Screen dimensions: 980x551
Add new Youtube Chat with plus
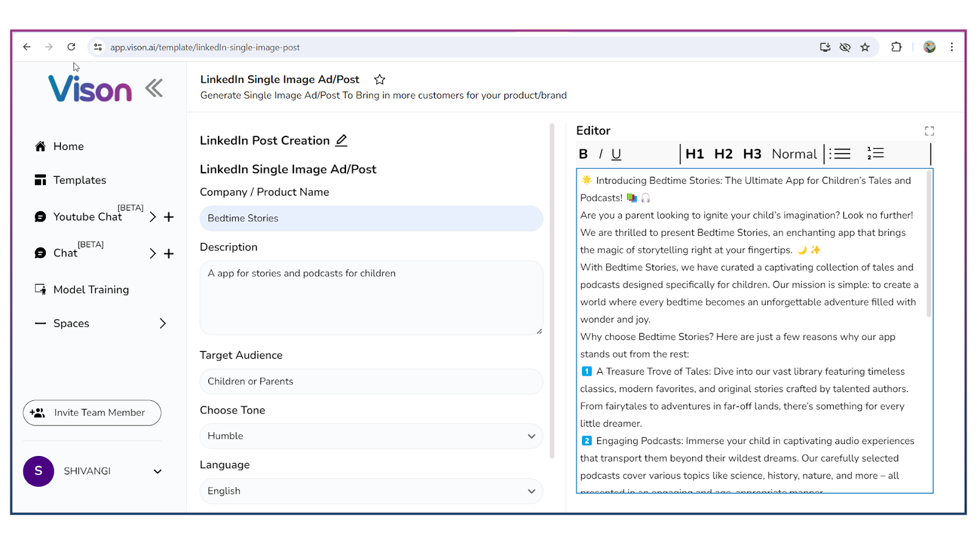[169, 217]
